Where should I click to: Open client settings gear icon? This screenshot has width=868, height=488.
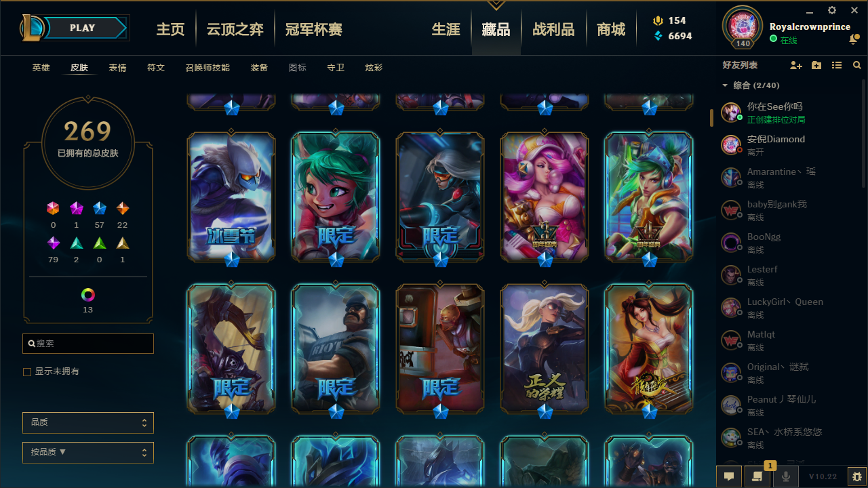pos(832,10)
